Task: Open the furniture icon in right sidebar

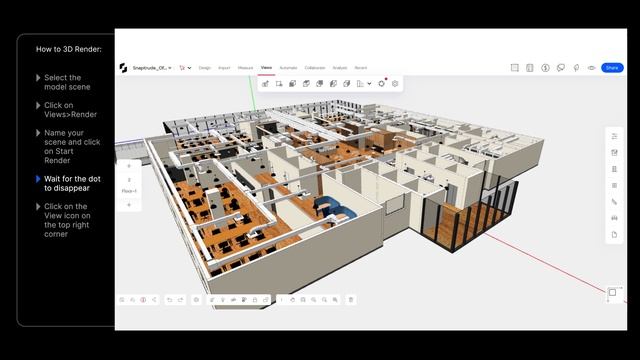Action: click(614, 218)
